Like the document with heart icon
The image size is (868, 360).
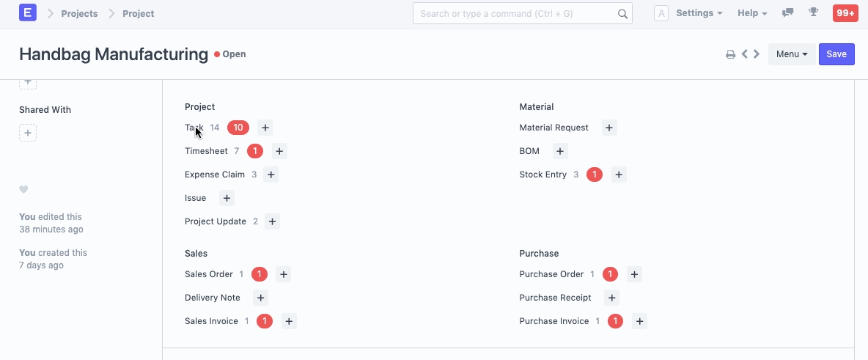point(23,189)
